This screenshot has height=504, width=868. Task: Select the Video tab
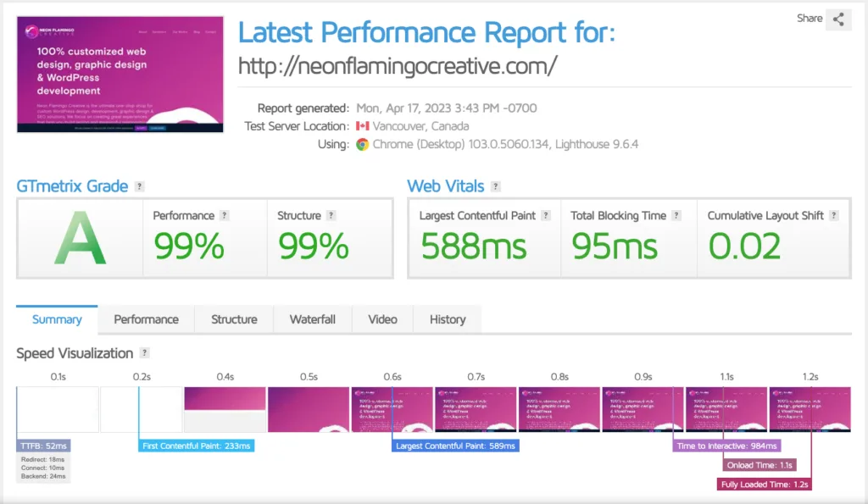click(x=382, y=319)
